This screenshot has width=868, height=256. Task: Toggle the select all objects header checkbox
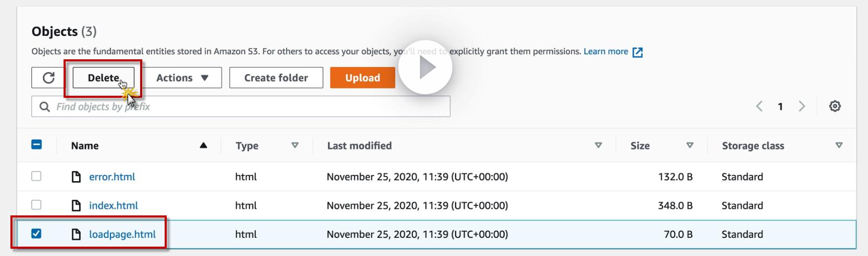36,145
